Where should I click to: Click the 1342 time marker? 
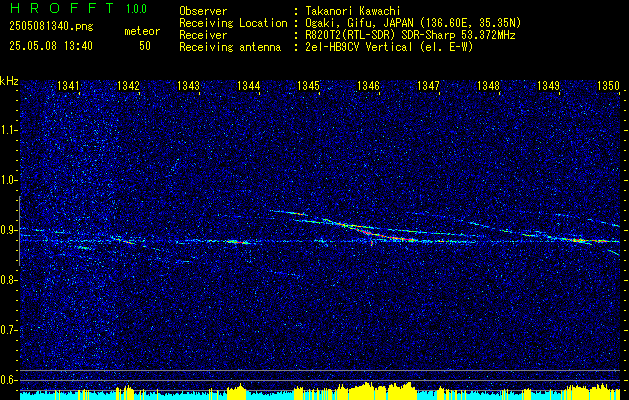pos(128,85)
